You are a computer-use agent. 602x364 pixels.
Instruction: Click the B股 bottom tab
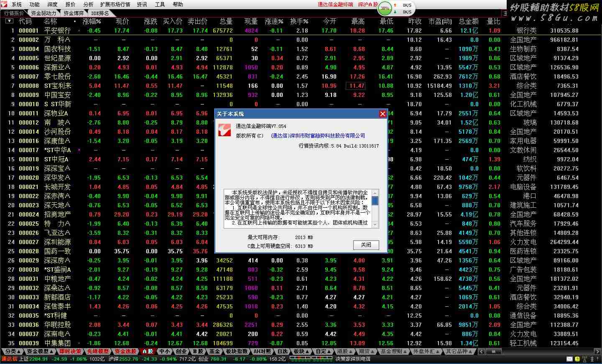tap(198, 351)
